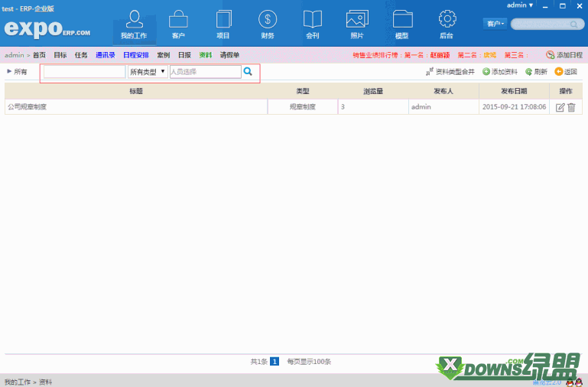Open the 项目 module
The width and height of the screenshot is (588, 387).
click(223, 24)
